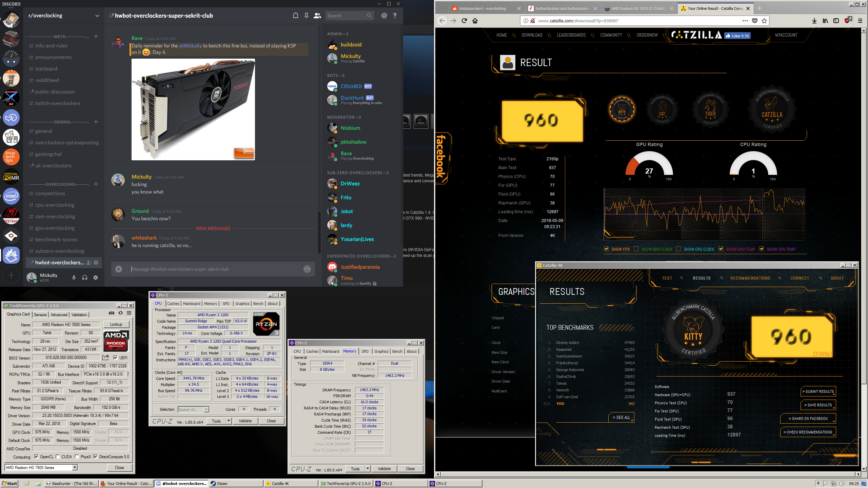Open Firefox page actions ellipsis menu
The image size is (868, 488).
click(x=745, y=21)
